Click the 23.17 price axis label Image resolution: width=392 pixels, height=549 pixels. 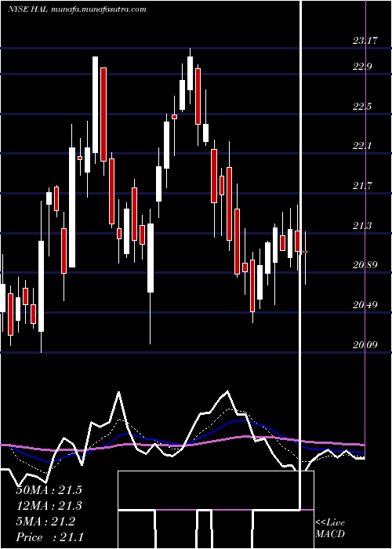tap(365, 41)
